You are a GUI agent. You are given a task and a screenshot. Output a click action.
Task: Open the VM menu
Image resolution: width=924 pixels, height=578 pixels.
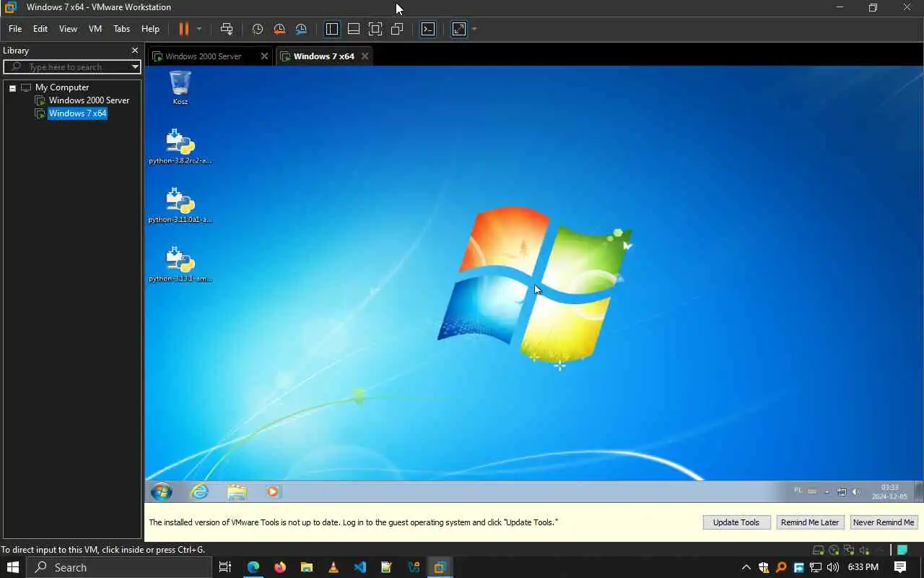click(95, 29)
